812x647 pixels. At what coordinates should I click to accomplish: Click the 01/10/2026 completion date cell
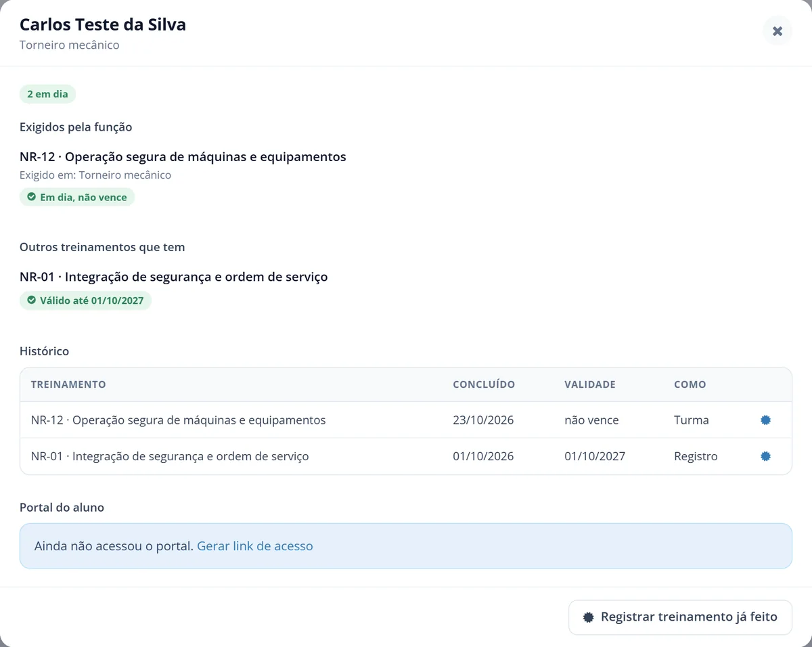coord(483,456)
